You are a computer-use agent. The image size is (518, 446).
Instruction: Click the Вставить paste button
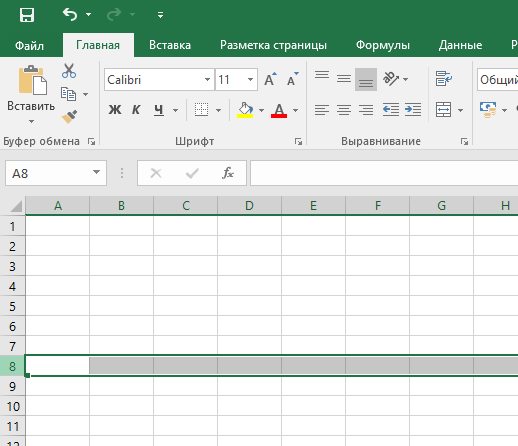click(x=31, y=93)
